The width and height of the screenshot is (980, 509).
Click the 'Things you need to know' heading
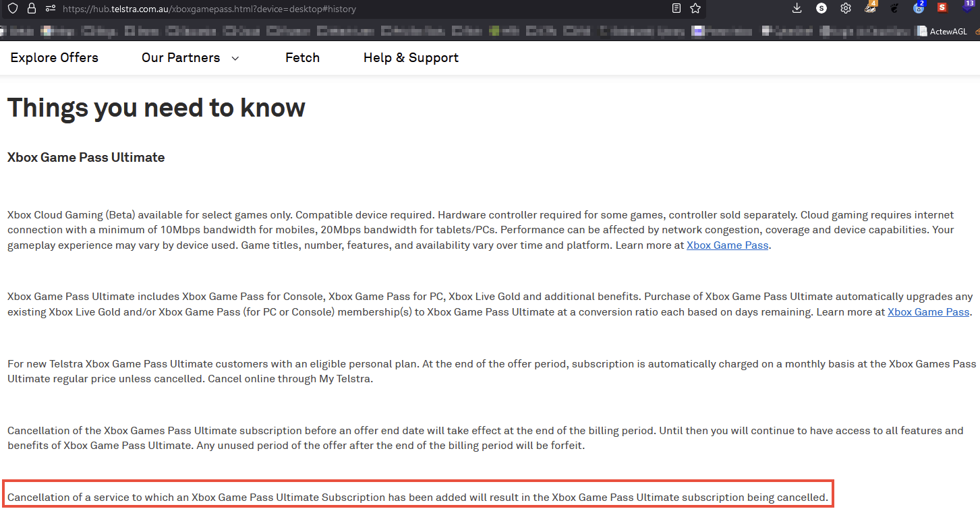[x=156, y=108]
